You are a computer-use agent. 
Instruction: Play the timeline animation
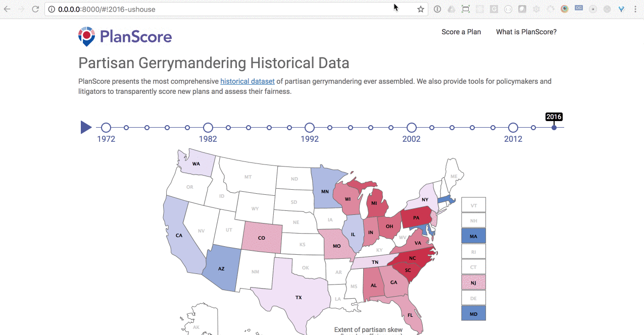[86, 127]
